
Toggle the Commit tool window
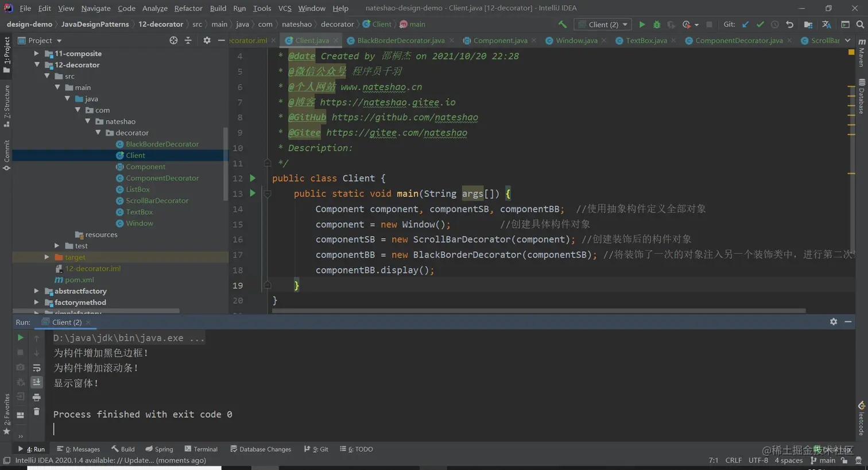point(6,155)
